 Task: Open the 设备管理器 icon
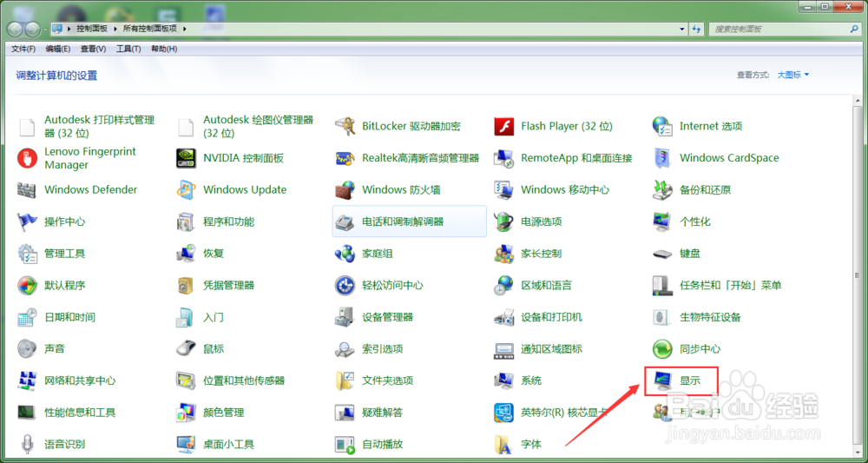[345, 317]
